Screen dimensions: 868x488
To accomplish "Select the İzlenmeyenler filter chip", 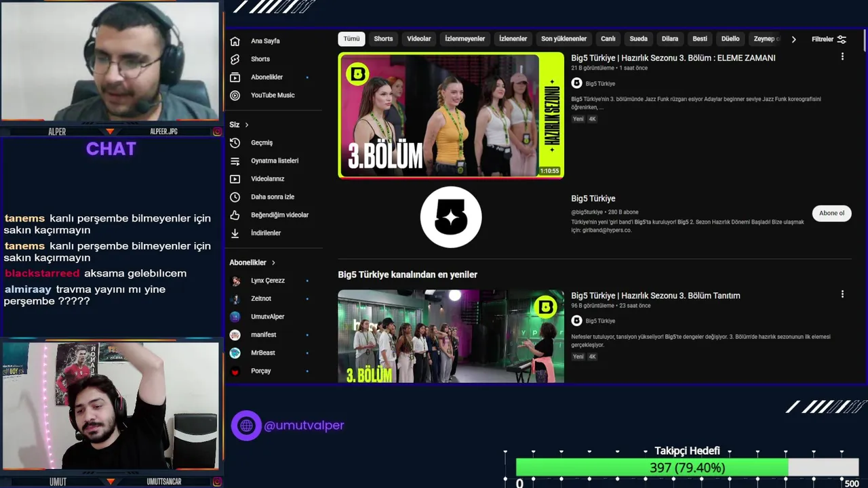I will click(465, 39).
